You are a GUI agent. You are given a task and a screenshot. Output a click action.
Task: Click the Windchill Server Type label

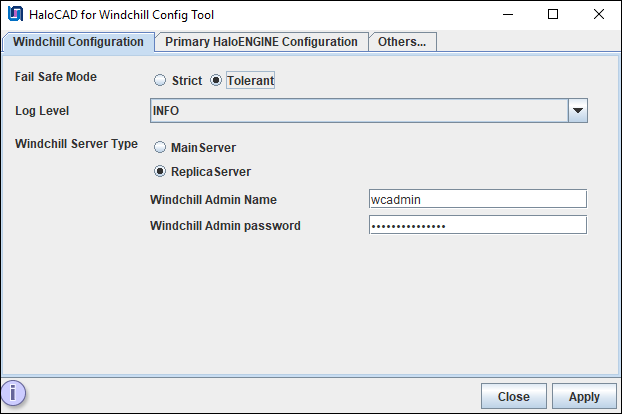click(76, 144)
